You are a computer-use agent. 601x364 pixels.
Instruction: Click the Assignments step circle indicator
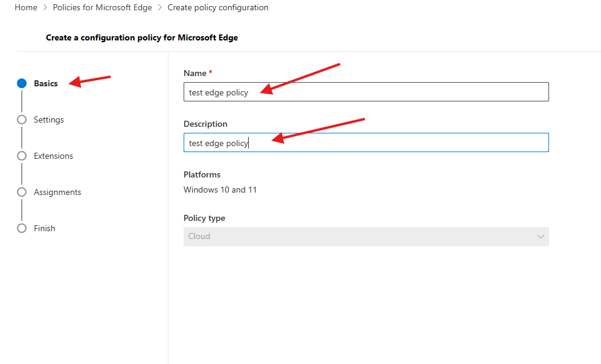pyautogui.click(x=22, y=192)
